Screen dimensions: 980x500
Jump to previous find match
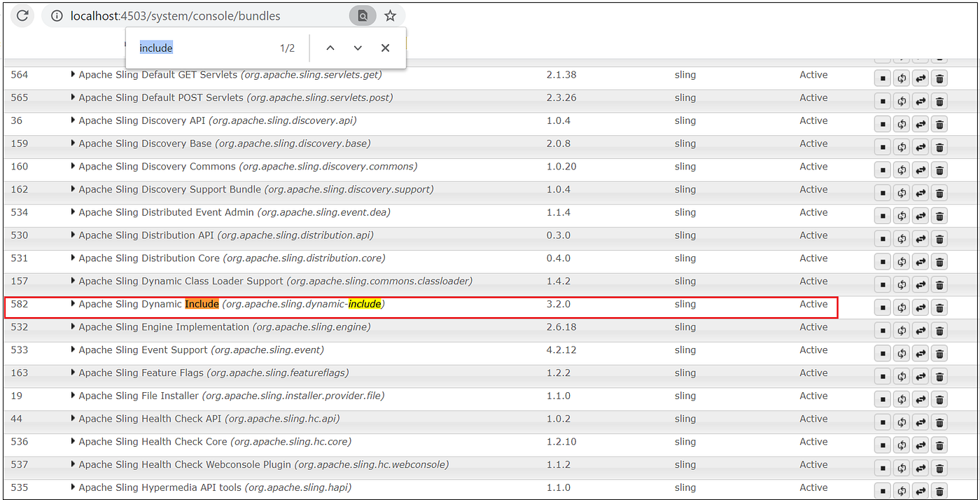pos(330,48)
